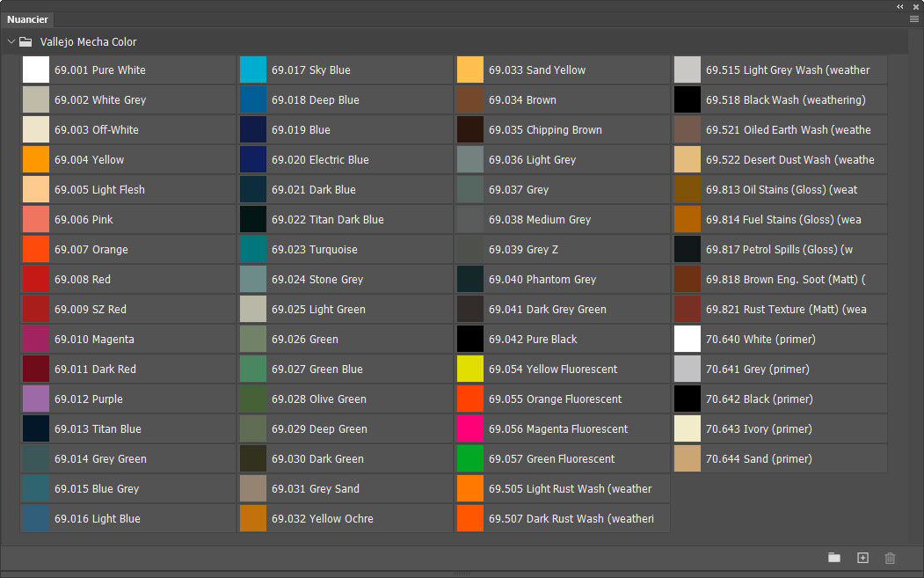Open the Nuancier panel options menu
The width and height of the screenshot is (924, 578).
coord(914,18)
